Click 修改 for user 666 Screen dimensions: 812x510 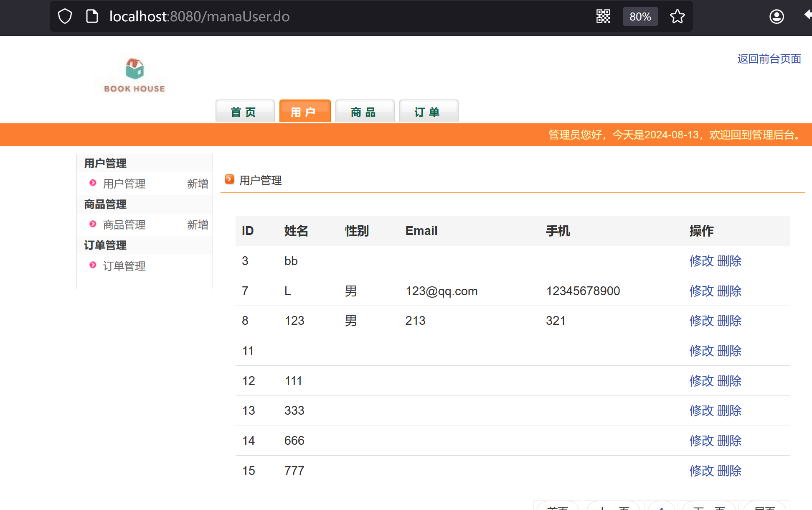[x=701, y=441]
